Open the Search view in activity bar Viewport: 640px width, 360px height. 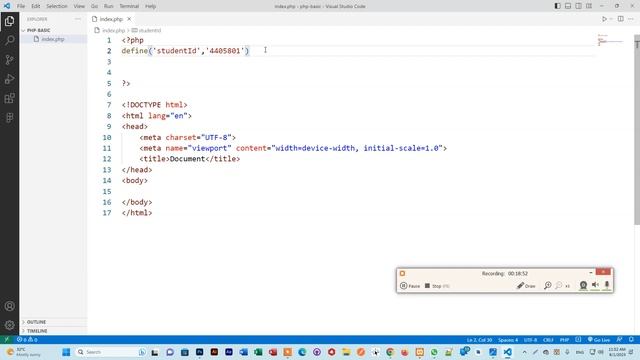point(9,40)
